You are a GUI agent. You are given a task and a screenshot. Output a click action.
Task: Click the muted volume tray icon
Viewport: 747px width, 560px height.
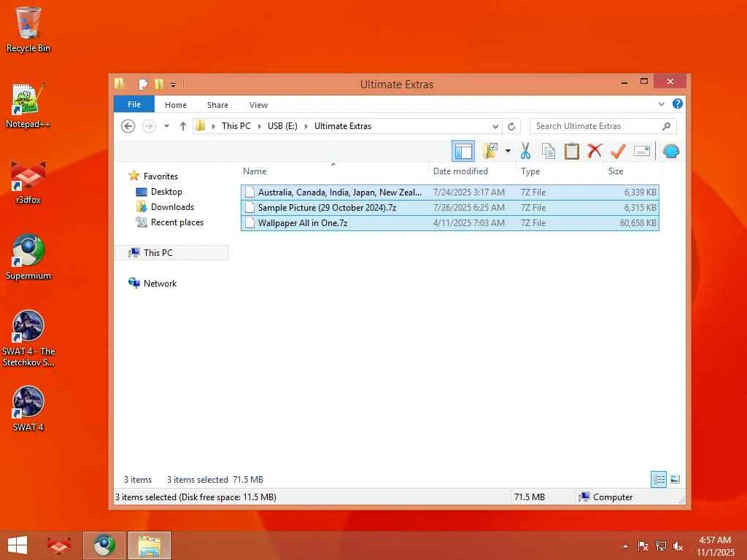pos(678,546)
